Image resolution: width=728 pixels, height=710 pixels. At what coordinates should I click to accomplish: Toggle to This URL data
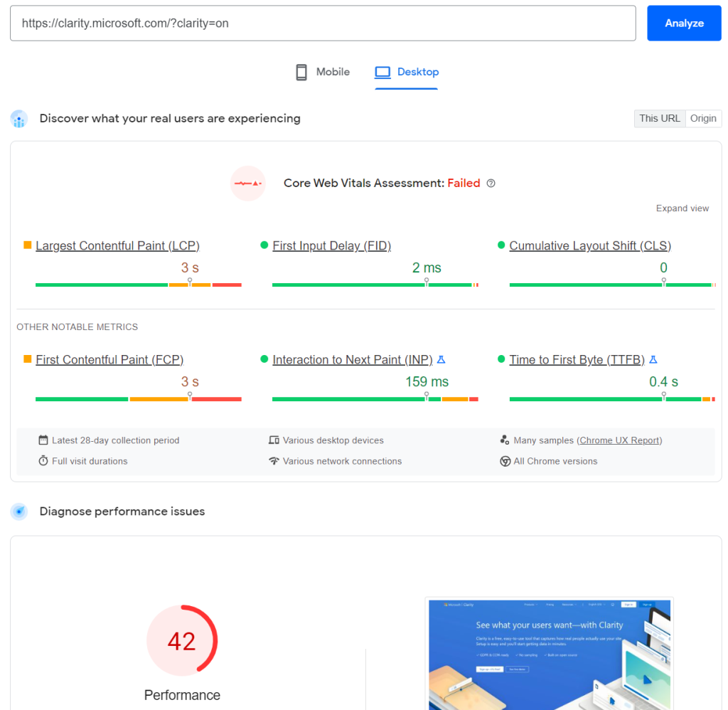coord(659,119)
